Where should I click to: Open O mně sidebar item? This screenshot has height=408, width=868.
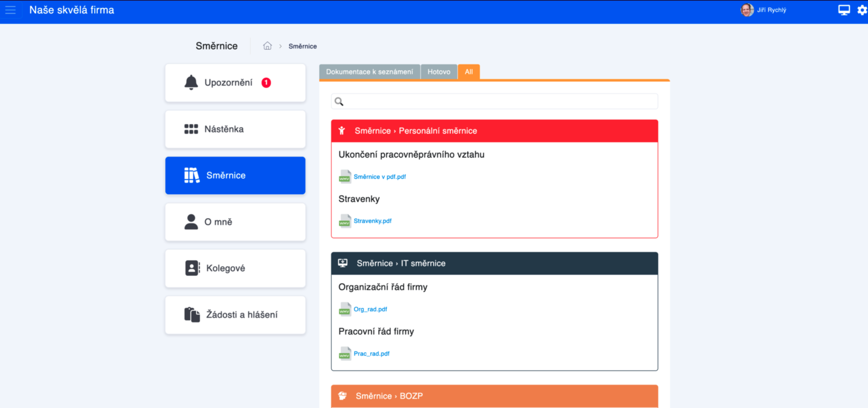235,222
